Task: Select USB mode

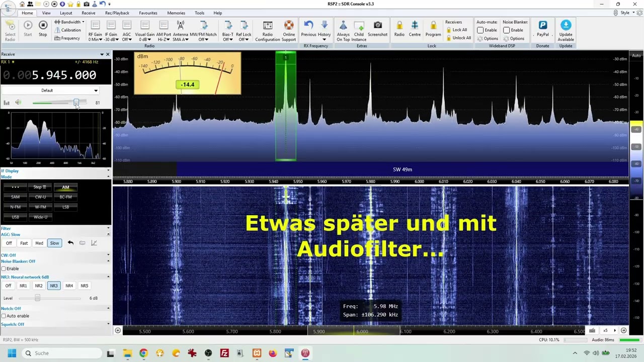Action: pyautogui.click(x=15, y=217)
